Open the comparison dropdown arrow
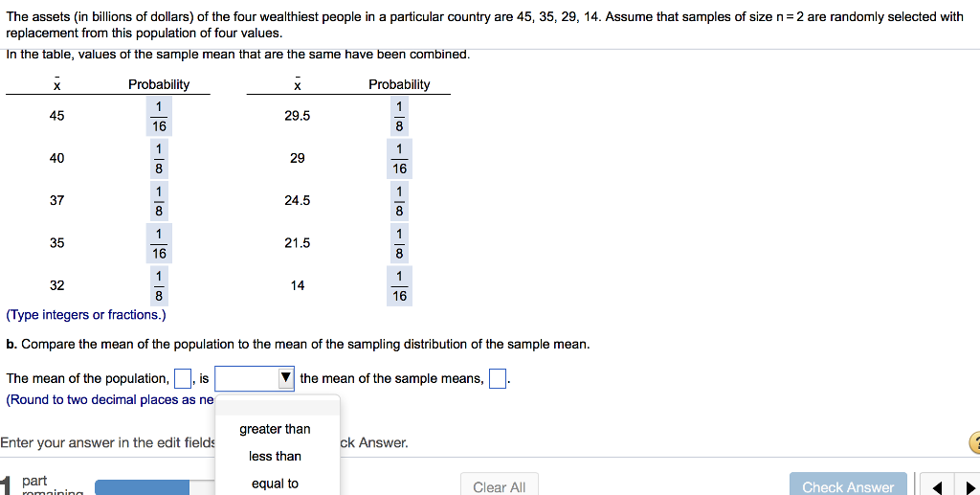980x495 pixels. pyautogui.click(x=285, y=378)
